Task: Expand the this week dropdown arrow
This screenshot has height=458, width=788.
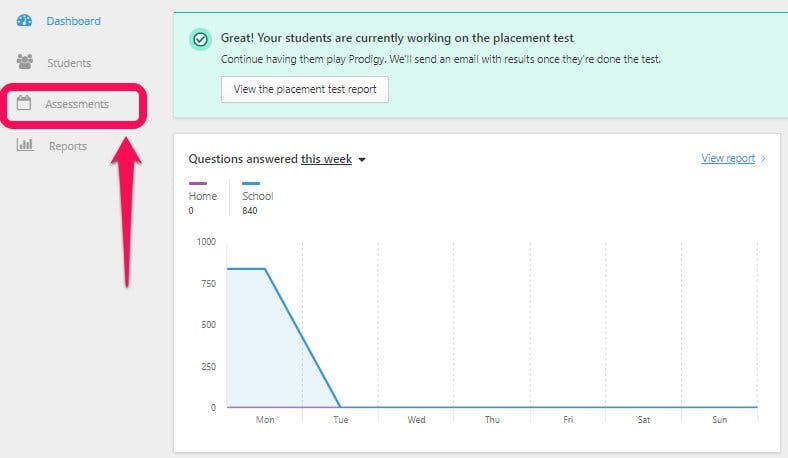Action: (362, 160)
